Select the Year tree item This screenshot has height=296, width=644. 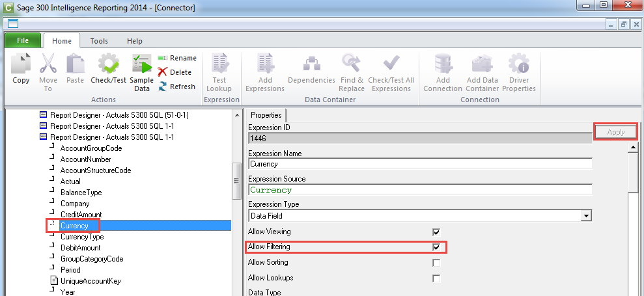point(68,292)
